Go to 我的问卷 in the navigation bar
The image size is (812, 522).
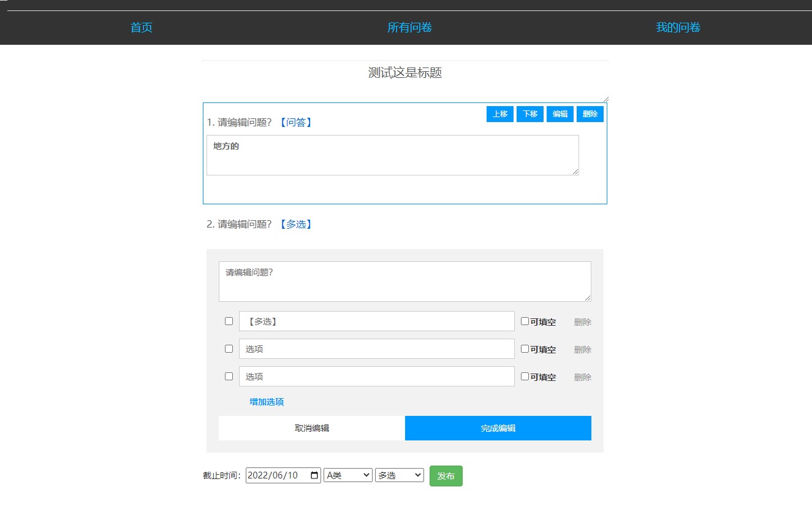pos(678,27)
